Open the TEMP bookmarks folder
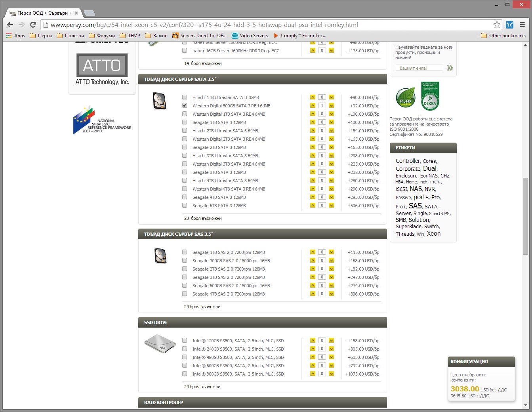This screenshot has height=412, width=532. (x=130, y=36)
